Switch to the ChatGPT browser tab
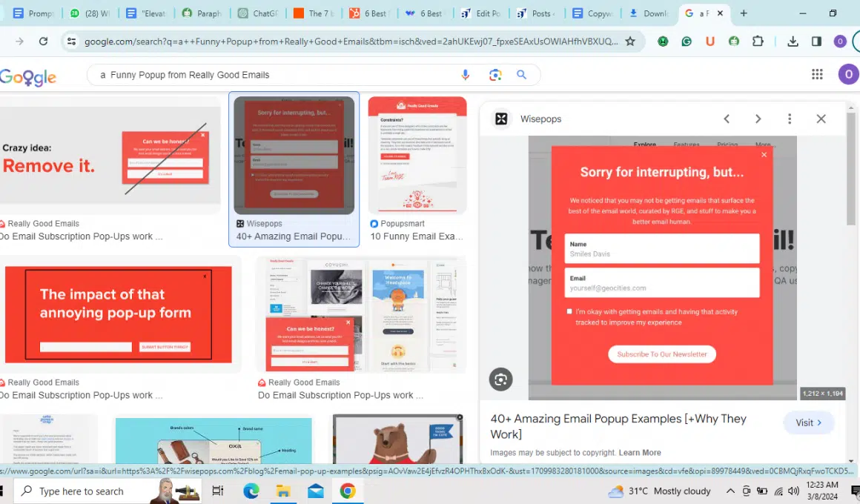 tap(256, 13)
